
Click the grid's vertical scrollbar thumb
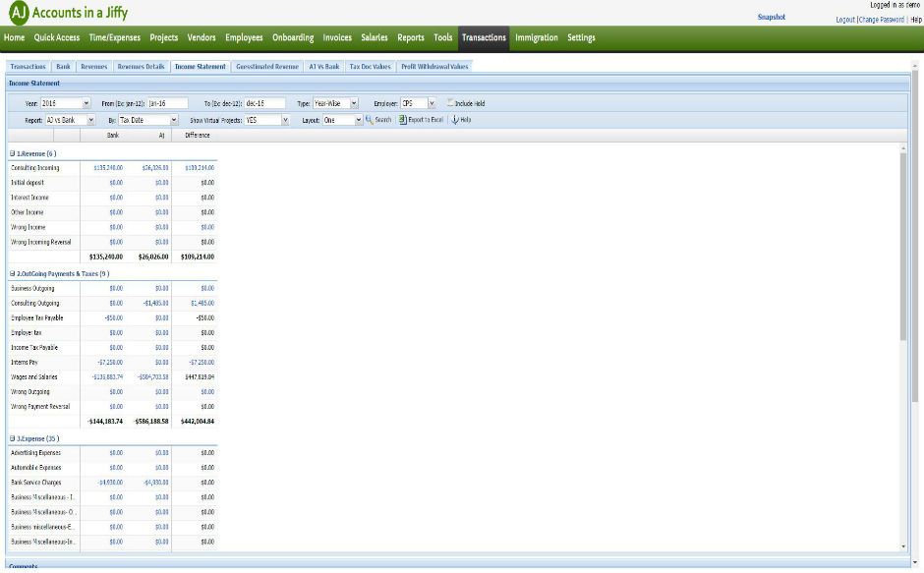[902, 247]
